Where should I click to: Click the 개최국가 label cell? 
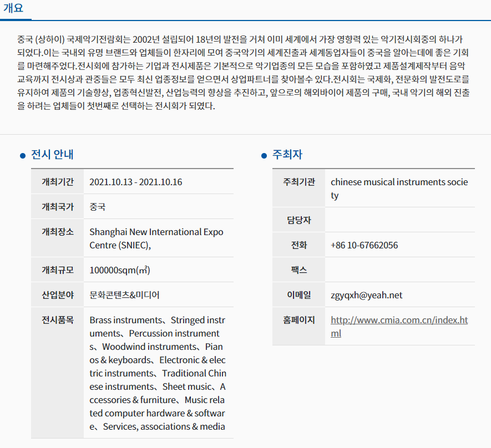(57, 206)
